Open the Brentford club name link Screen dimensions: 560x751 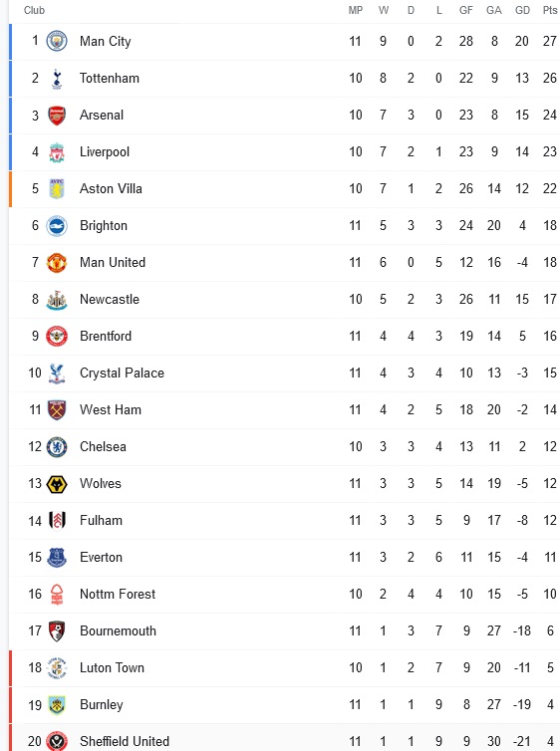[x=106, y=337]
